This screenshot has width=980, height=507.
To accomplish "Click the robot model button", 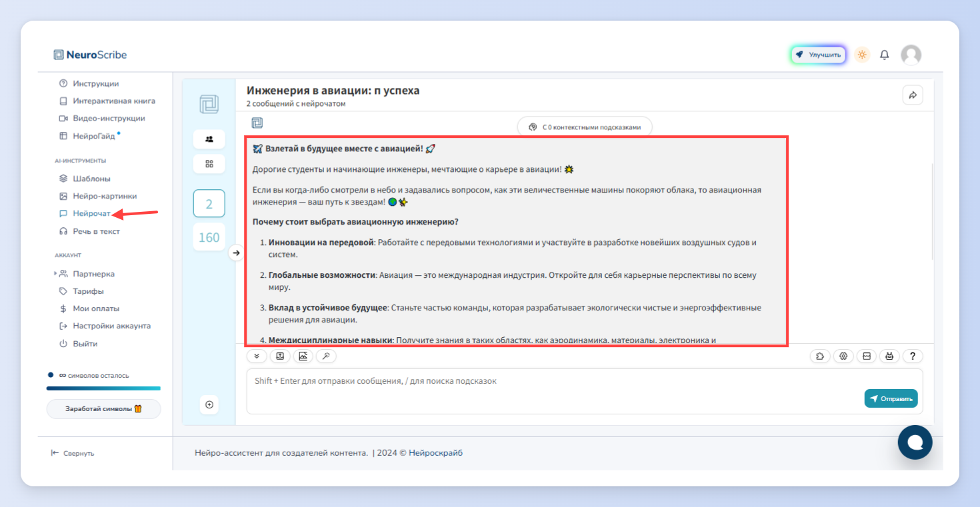I will 889,356.
